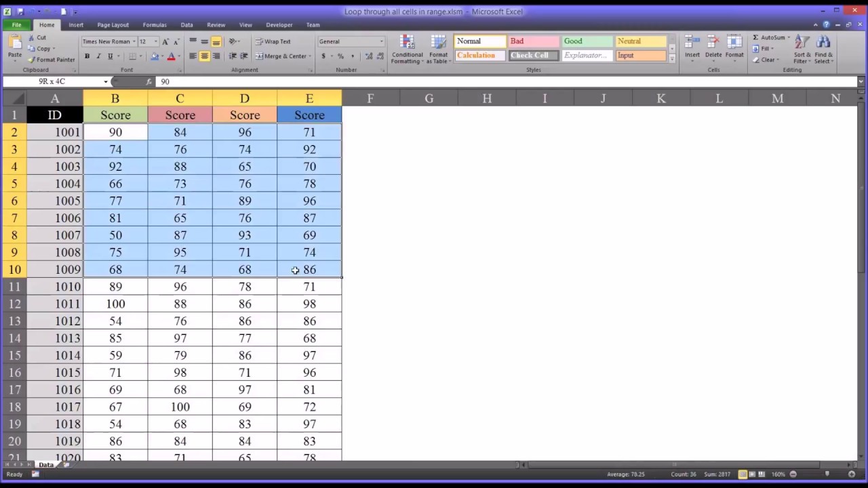Screen dimensions: 868x488
Task: Open Sort & Filter
Action: (x=802, y=49)
